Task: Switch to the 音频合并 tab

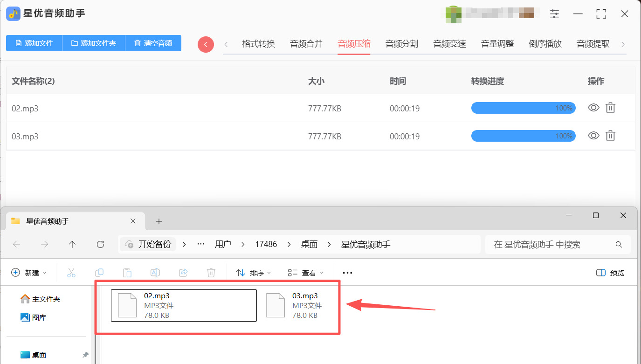Action: click(306, 44)
